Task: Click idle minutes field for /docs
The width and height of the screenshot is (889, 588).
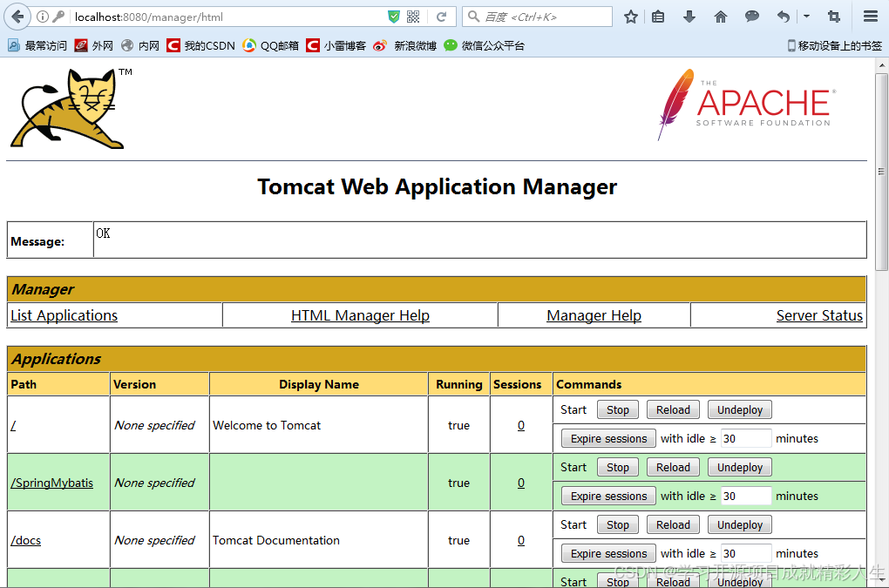Action: tap(745, 553)
